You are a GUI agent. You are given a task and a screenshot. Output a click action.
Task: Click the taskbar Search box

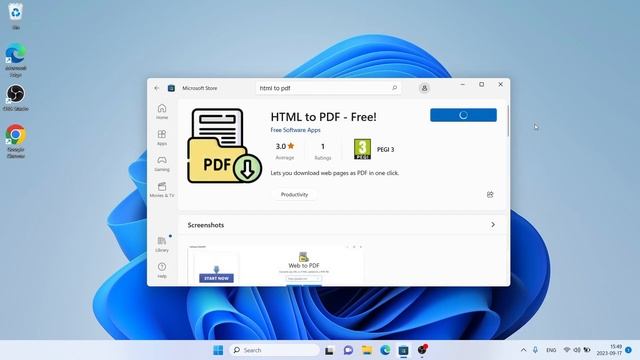(x=275, y=350)
